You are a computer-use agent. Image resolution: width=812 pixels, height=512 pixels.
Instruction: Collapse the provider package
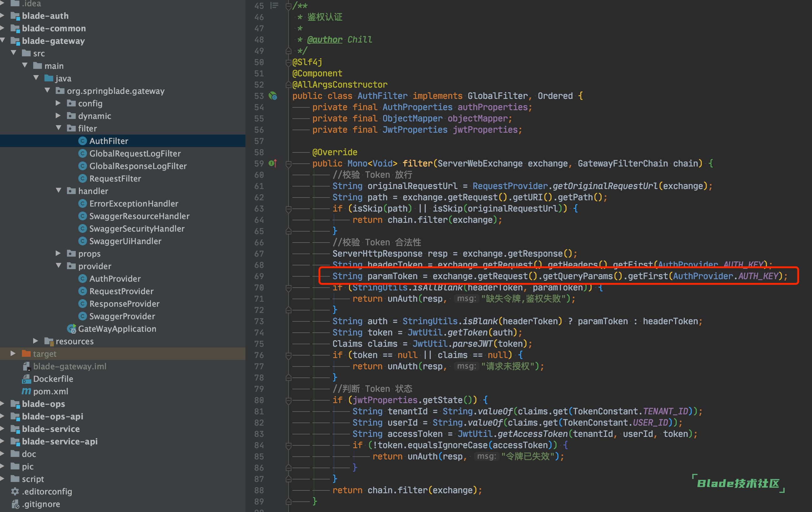[x=58, y=265]
